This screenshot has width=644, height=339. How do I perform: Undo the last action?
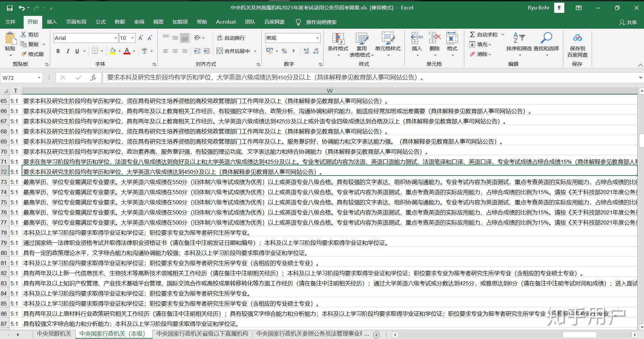[x=22, y=8]
